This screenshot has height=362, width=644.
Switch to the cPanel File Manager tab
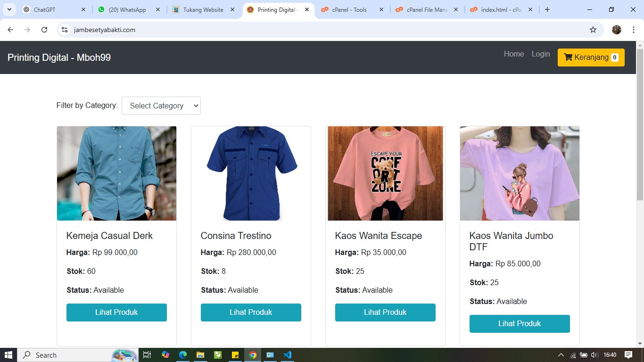427,9
